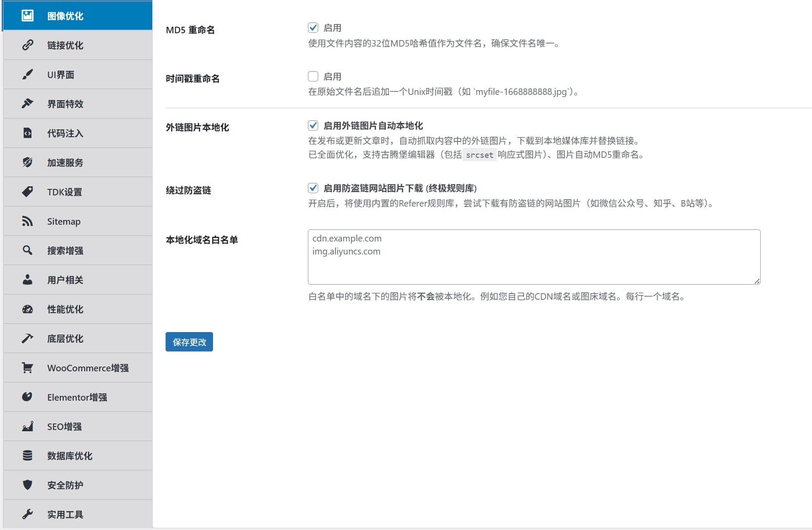Enable the 时间戳重命名 checkbox
The height and width of the screenshot is (530, 812).
coord(313,76)
